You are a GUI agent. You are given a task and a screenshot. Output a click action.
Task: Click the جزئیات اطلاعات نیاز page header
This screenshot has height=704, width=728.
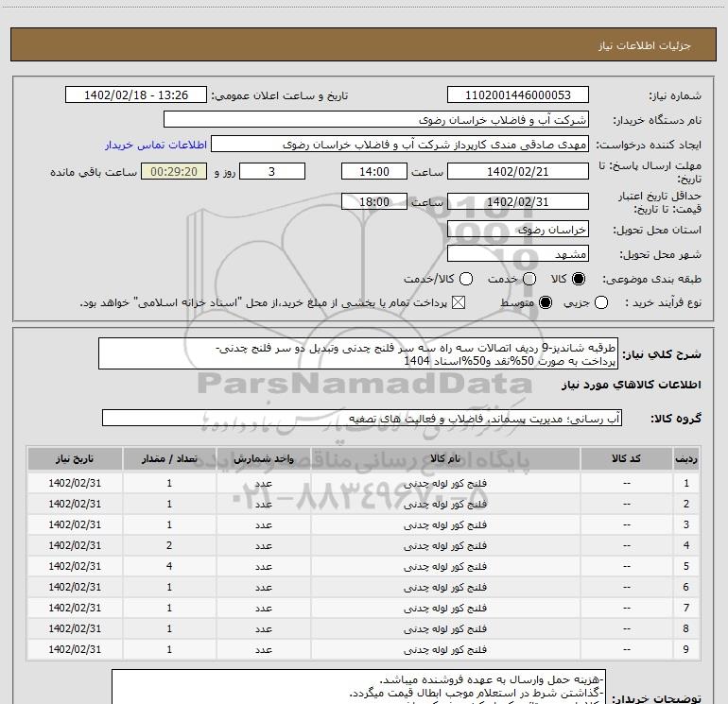click(x=644, y=45)
